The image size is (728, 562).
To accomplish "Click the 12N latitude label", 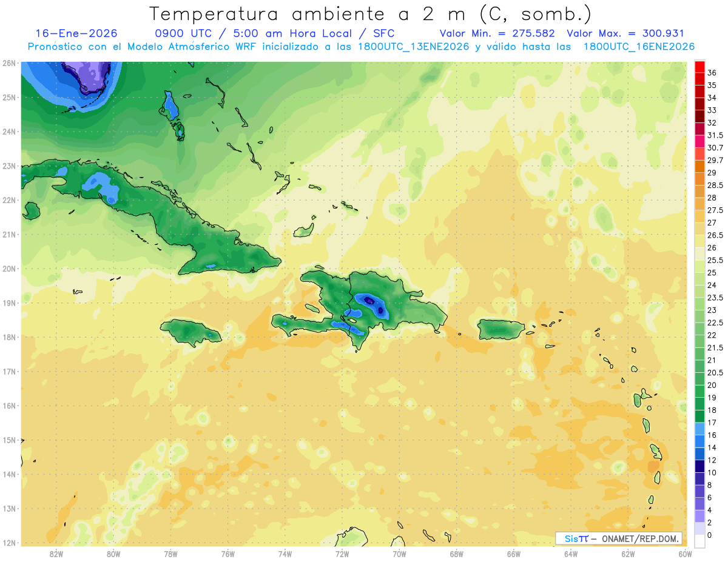I will pyautogui.click(x=8, y=543).
